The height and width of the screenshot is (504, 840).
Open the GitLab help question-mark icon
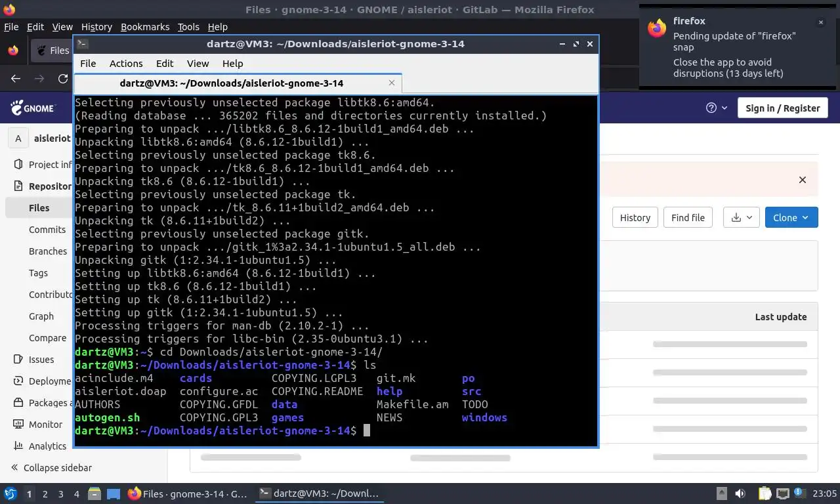tap(711, 108)
